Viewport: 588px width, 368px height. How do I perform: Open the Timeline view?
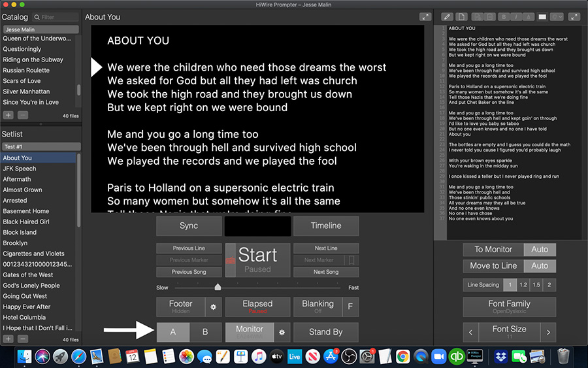(x=326, y=226)
